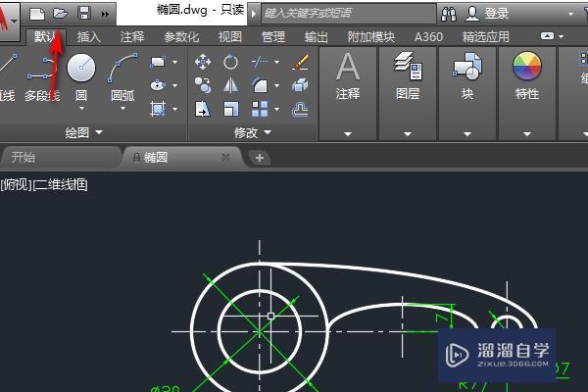
Task: Select the Trim tool
Action: [x=260, y=62]
